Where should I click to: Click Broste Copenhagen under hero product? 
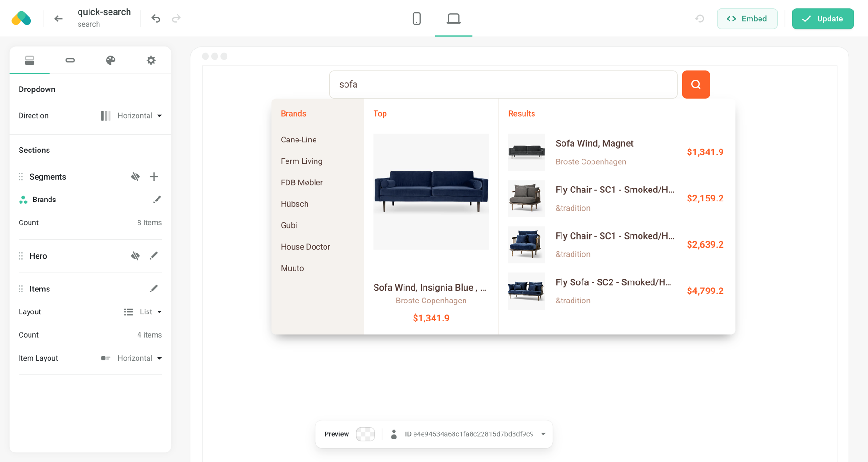(x=431, y=301)
